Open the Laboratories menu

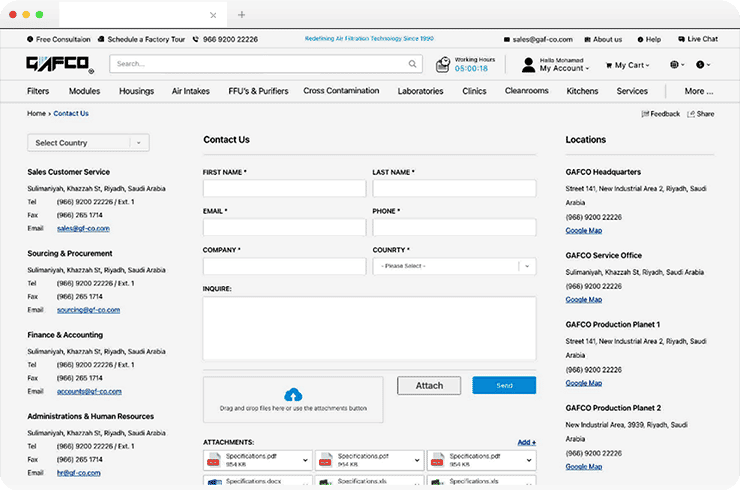click(x=420, y=91)
